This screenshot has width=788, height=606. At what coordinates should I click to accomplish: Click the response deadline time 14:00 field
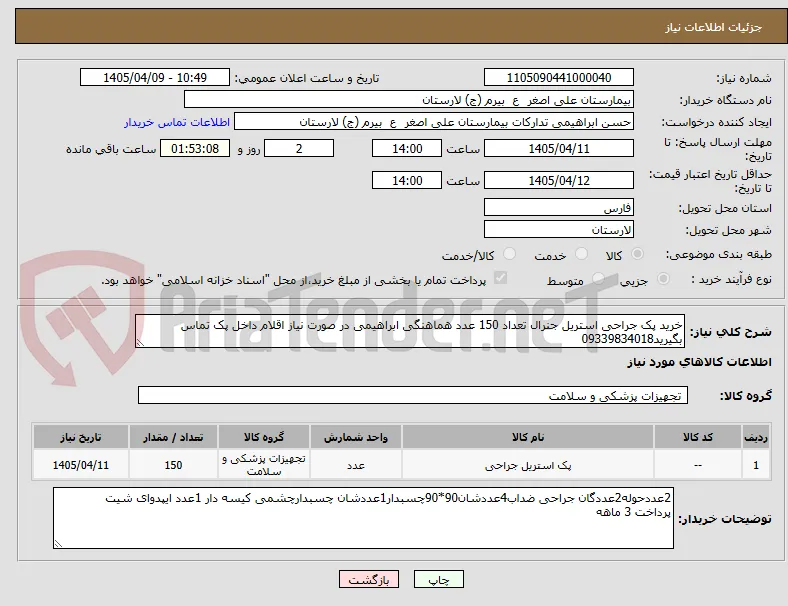tap(407, 149)
